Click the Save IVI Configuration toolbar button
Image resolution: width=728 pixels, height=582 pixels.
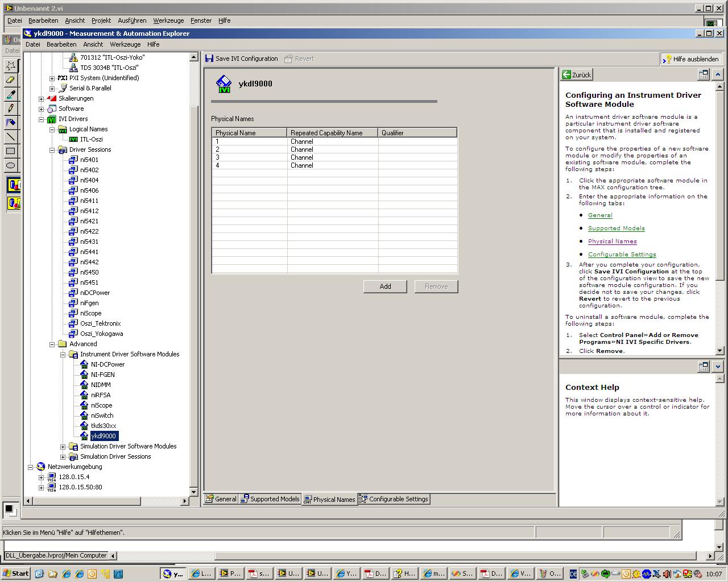pos(241,59)
